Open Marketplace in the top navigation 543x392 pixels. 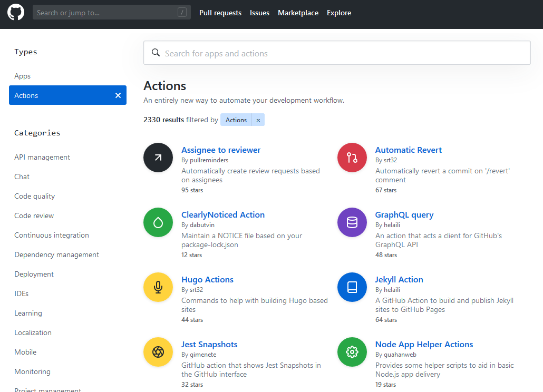(x=298, y=13)
